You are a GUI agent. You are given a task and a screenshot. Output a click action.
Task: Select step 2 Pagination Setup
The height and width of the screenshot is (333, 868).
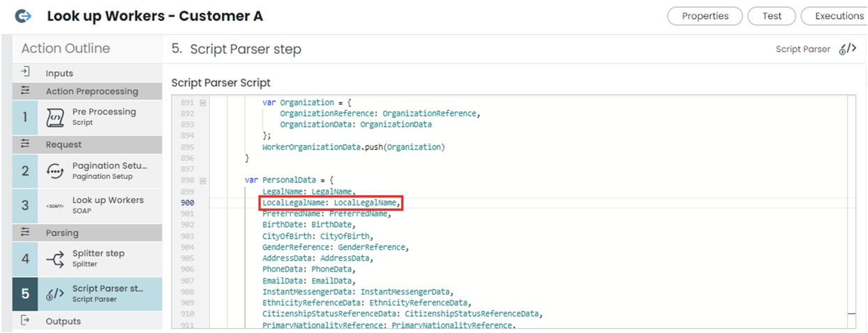87,171
